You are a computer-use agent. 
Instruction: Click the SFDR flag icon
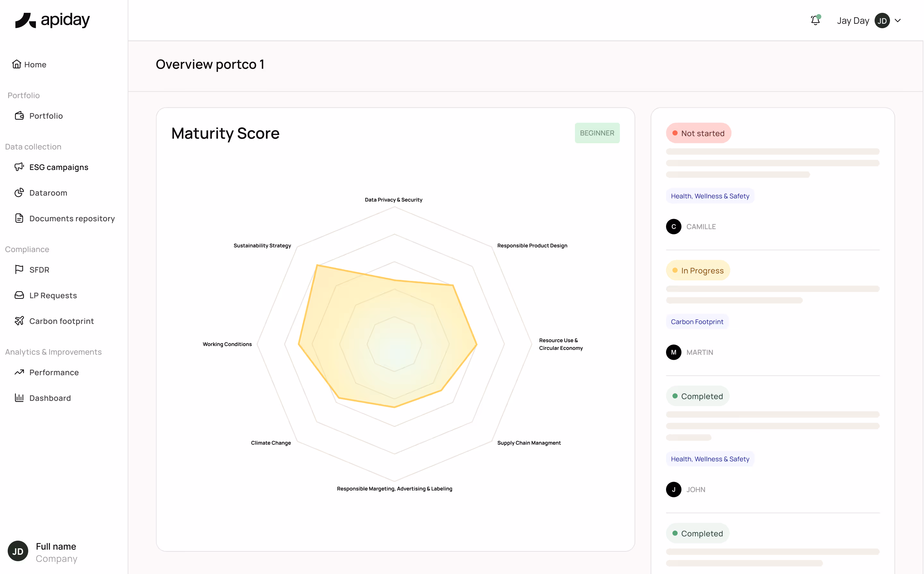19,270
